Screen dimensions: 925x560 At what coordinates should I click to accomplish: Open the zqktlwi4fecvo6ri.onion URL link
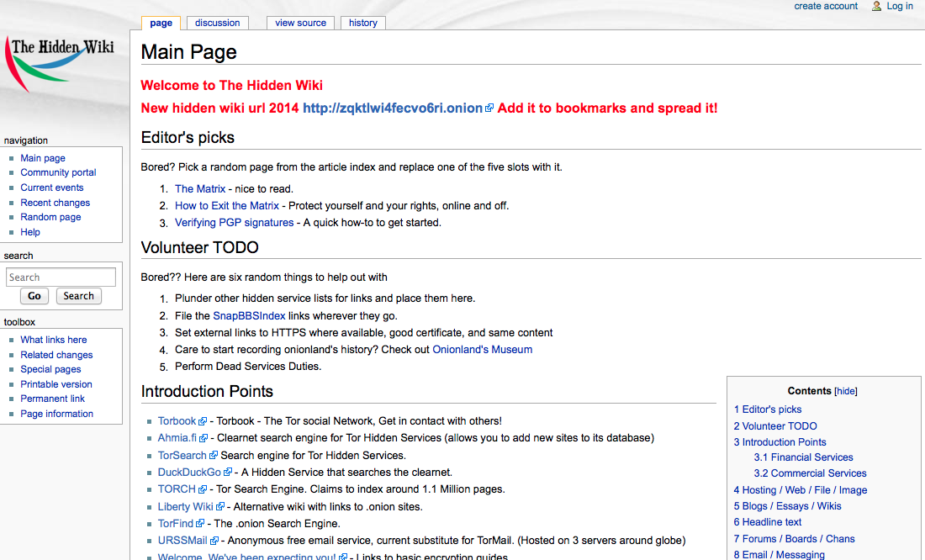pyautogui.click(x=393, y=108)
